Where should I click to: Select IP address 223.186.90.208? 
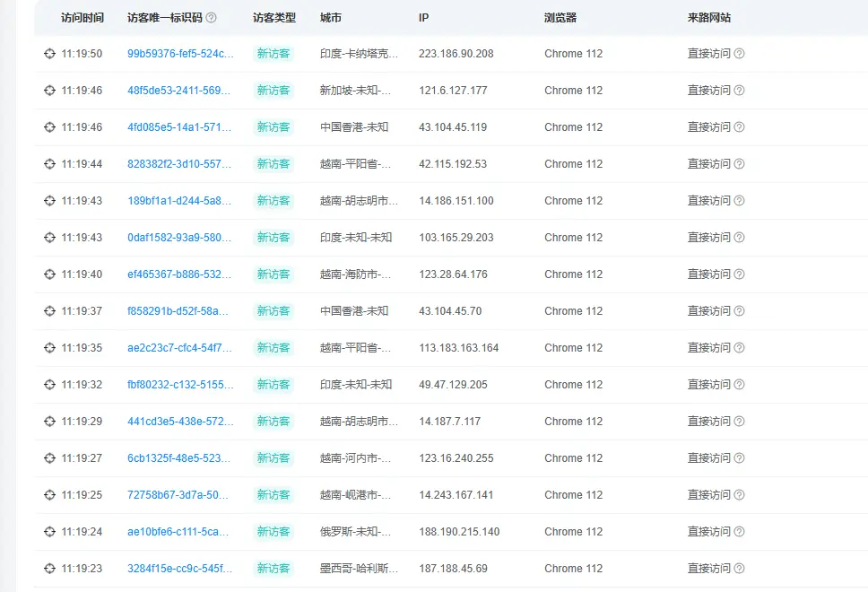click(x=456, y=54)
